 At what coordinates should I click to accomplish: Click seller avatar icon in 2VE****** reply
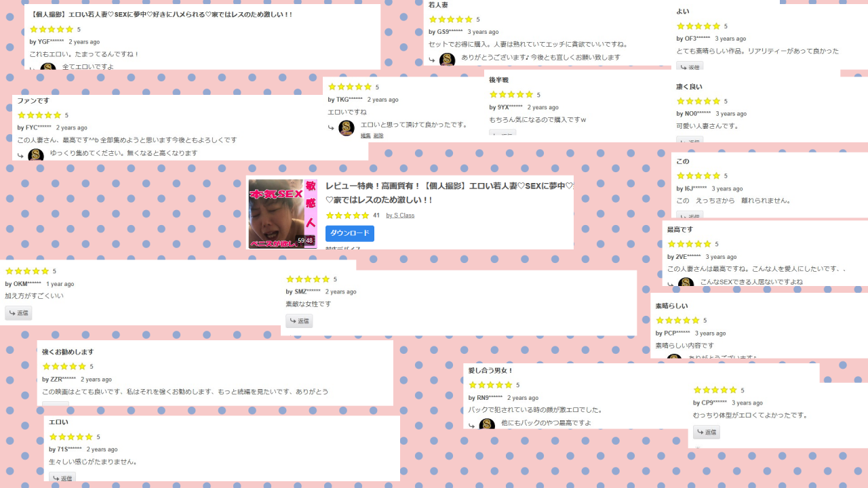click(x=686, y=283)
